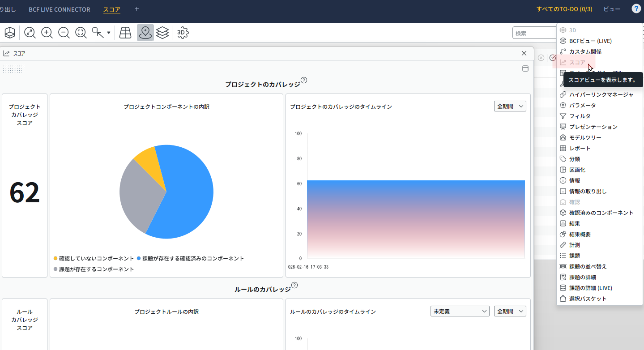Viewport: 644px width, 350px height.
Task: Open the 未定義 dropdown
Action: tap(460, 311)
